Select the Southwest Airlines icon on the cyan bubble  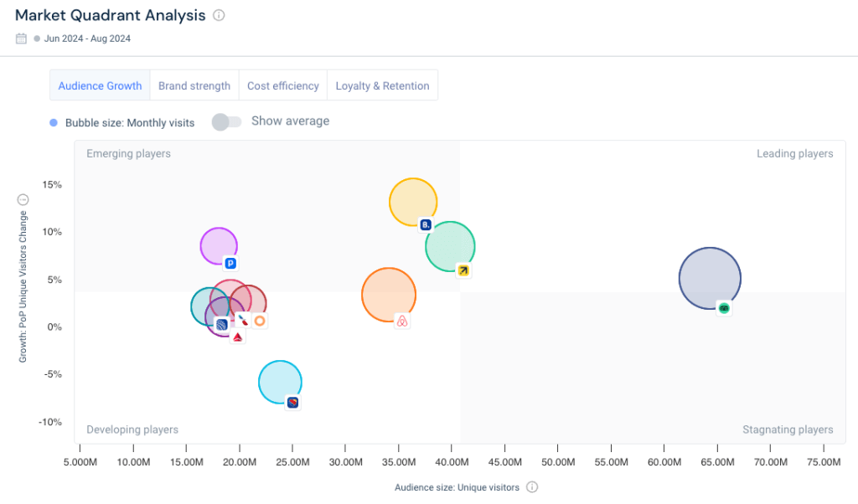point(293,403)
